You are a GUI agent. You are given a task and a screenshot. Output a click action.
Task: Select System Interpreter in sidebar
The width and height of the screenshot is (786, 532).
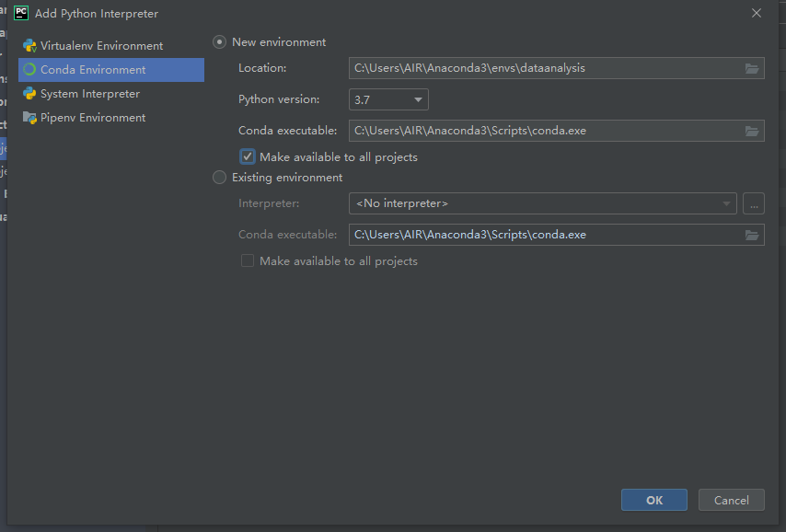pyautogui.click(x=111, y=94)
